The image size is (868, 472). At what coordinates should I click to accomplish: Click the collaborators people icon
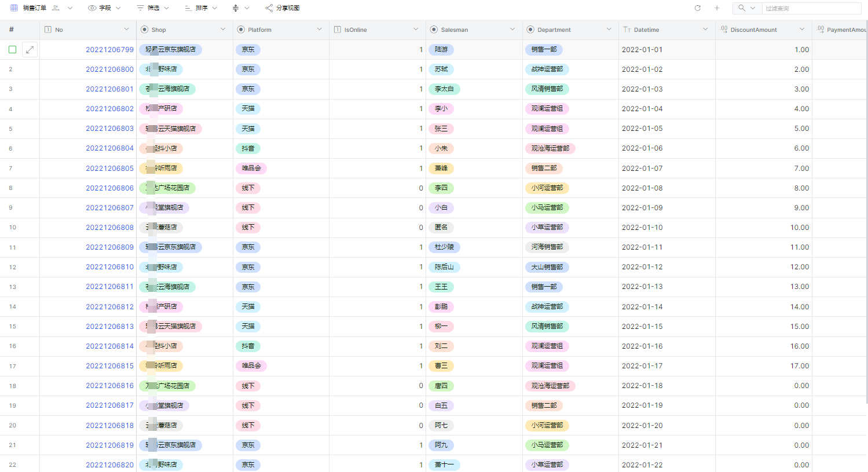(56, 8)
